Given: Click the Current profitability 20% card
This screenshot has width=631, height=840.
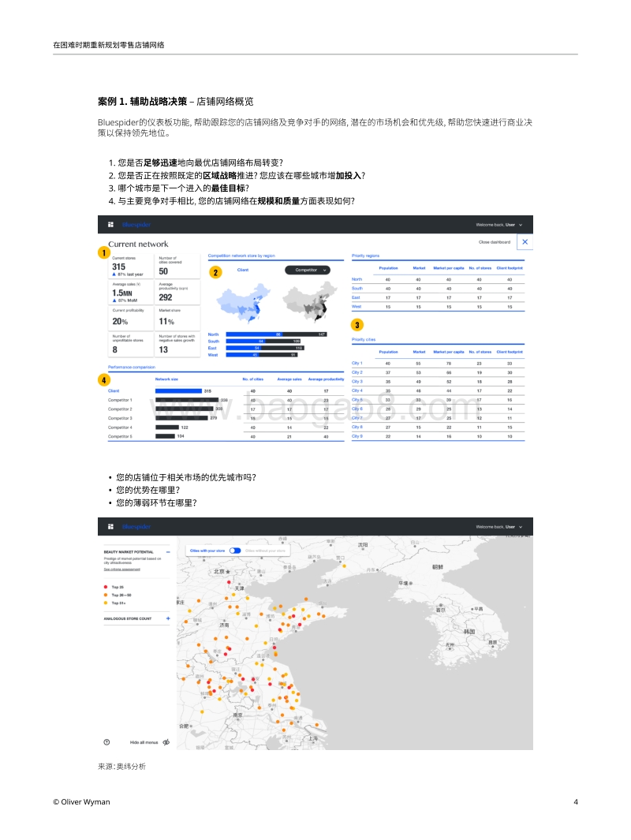Looking at the screenshot, I should [130, 318].
